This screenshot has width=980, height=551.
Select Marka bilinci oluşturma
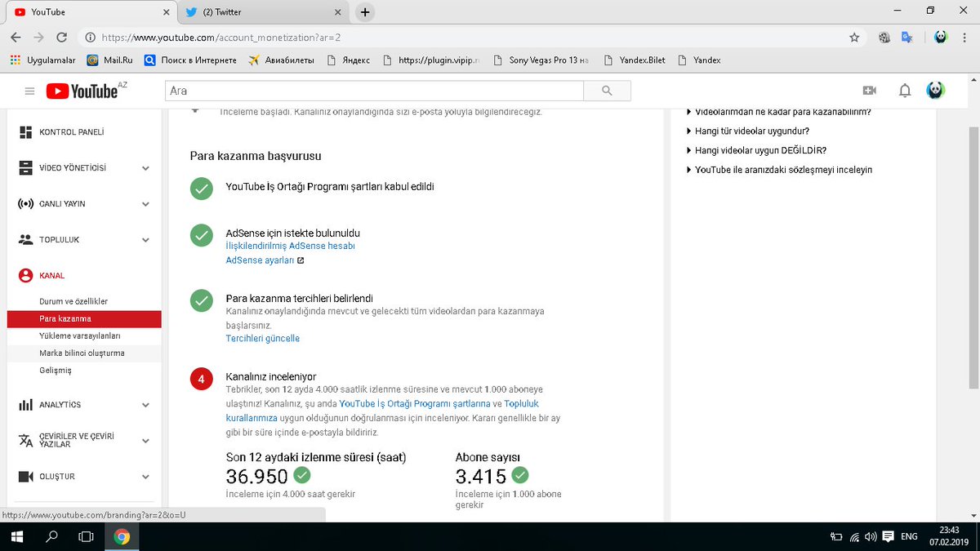(83, 353)
